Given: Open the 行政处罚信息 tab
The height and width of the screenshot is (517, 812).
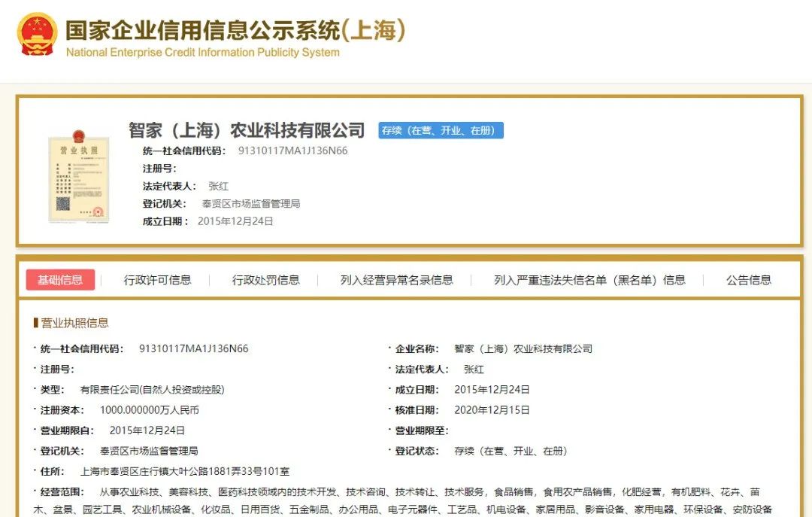Looking at the screenshot, I should click(x=265, y=280).
